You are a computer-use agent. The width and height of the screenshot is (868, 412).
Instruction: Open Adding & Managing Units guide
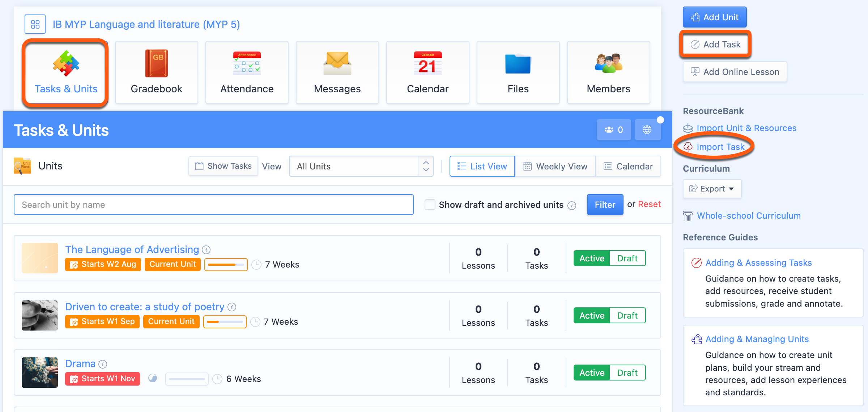pos(757,339)
